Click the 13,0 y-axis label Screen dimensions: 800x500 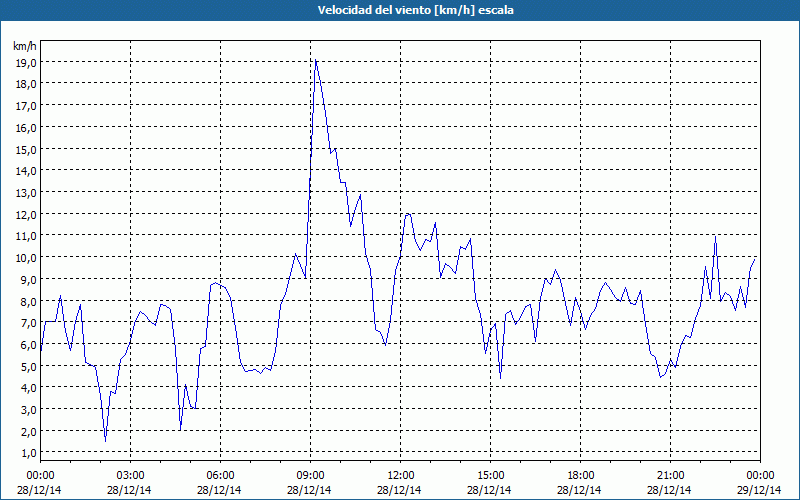tap(27, 193)
